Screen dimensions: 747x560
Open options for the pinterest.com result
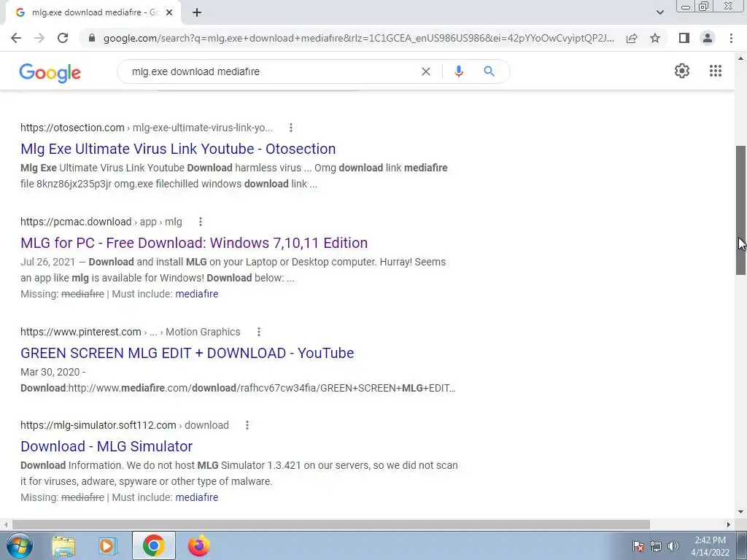(259, 332)
